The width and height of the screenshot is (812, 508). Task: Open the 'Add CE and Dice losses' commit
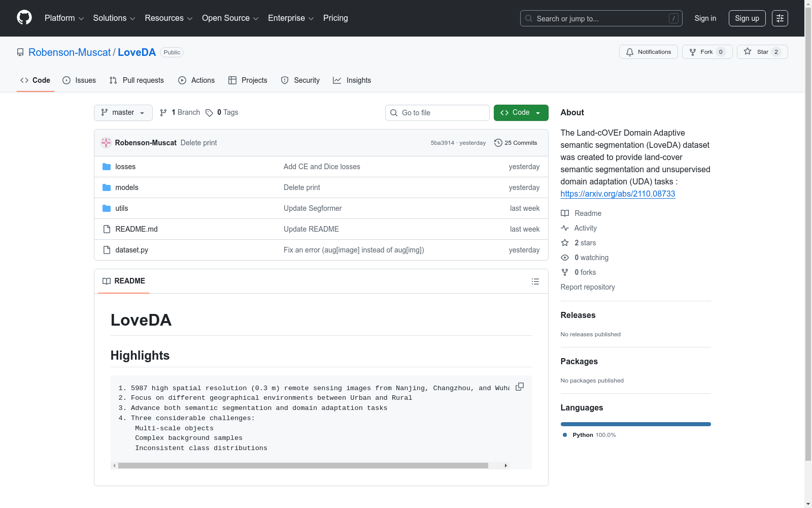(x=322, y=167)
